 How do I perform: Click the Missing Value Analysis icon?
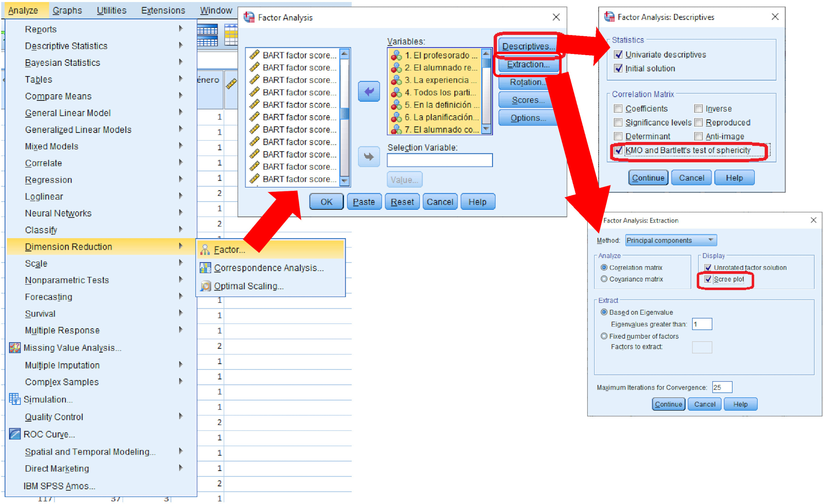pyautogui.click(x=15, y=348)
